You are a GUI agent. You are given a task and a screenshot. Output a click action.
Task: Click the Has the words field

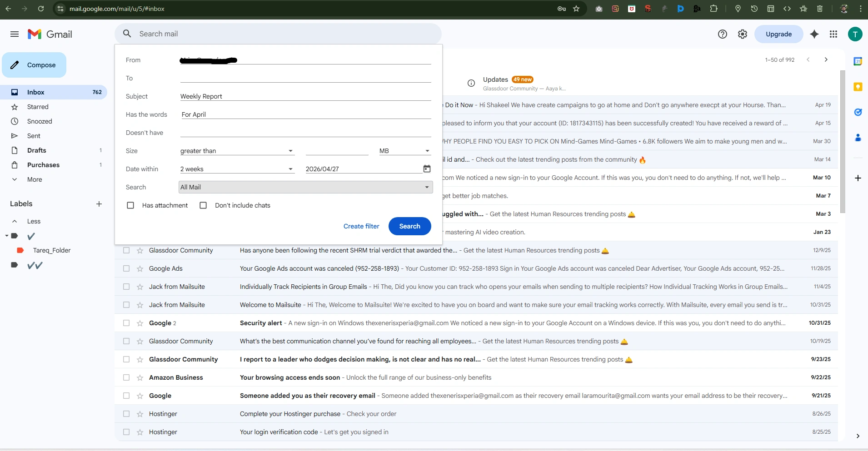pos(305,114)
